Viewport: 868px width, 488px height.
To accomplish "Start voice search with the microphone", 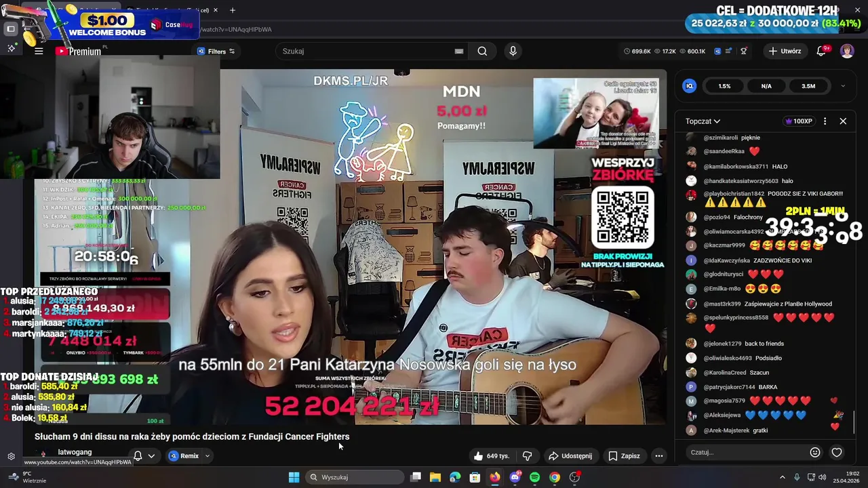I will [x=513, y=51].
